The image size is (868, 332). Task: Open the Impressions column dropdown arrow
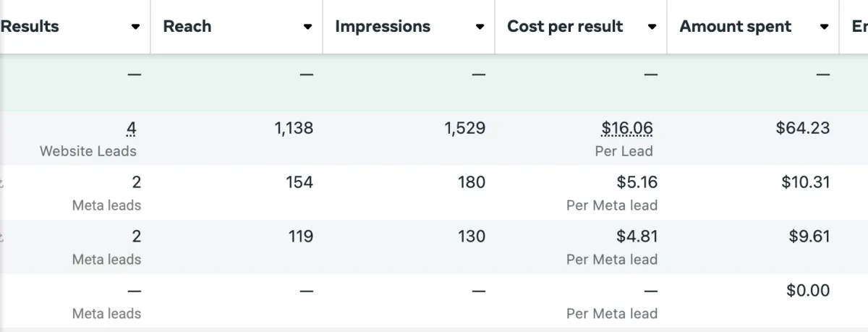480,27
